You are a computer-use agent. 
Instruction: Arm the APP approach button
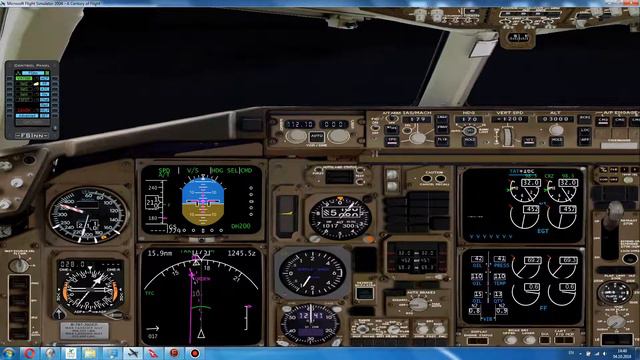coord(584,141)
